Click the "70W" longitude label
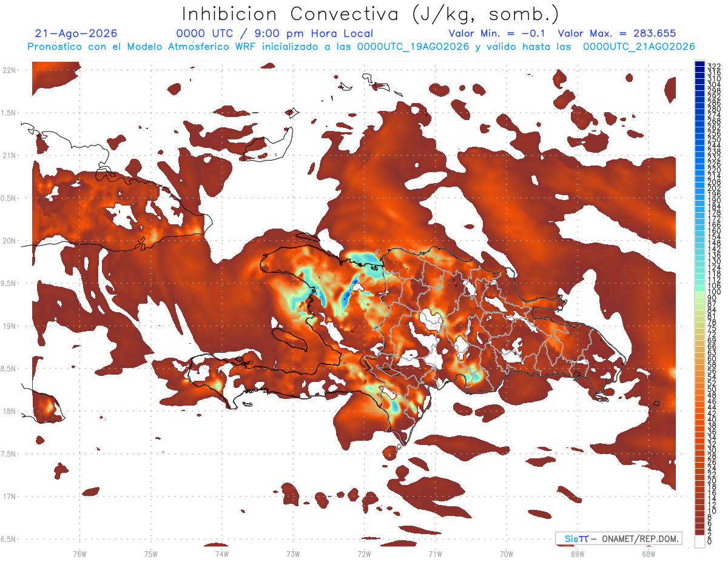This screenshot has height=562, width=728. pos(506,554)
